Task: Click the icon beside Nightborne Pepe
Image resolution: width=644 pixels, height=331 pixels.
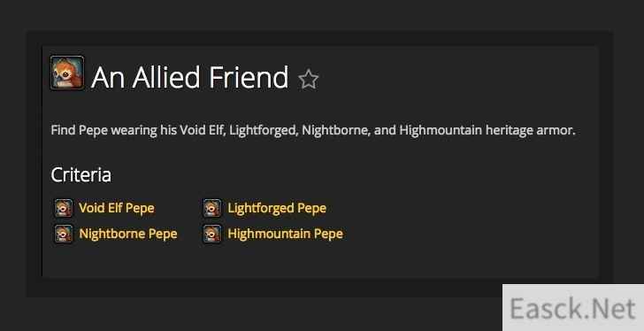Action: click(64, 234)
